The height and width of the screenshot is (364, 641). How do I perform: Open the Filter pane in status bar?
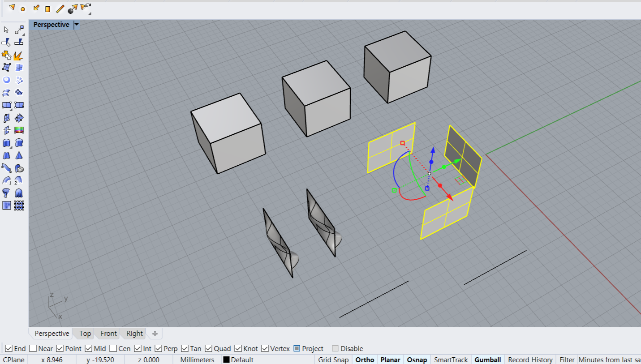[567, 360]
